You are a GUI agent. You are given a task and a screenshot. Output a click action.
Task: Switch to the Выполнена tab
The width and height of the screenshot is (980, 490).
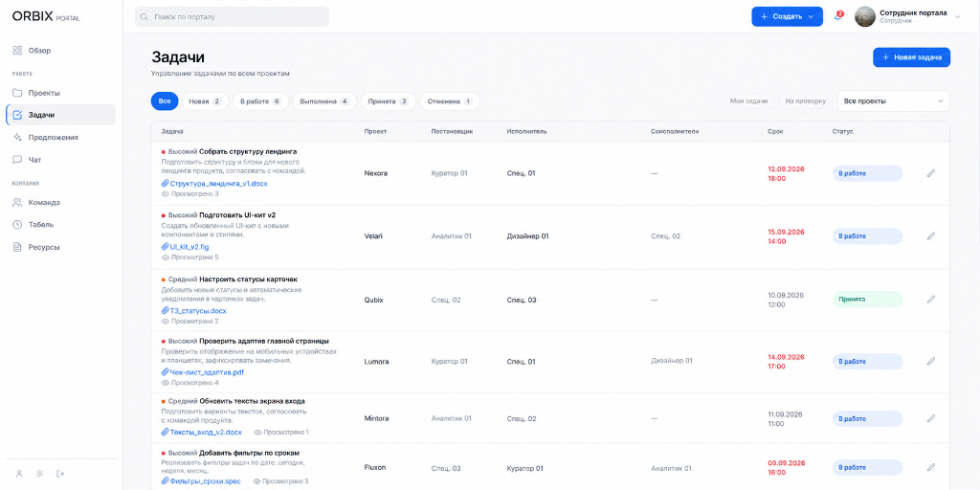pos(324,101)
